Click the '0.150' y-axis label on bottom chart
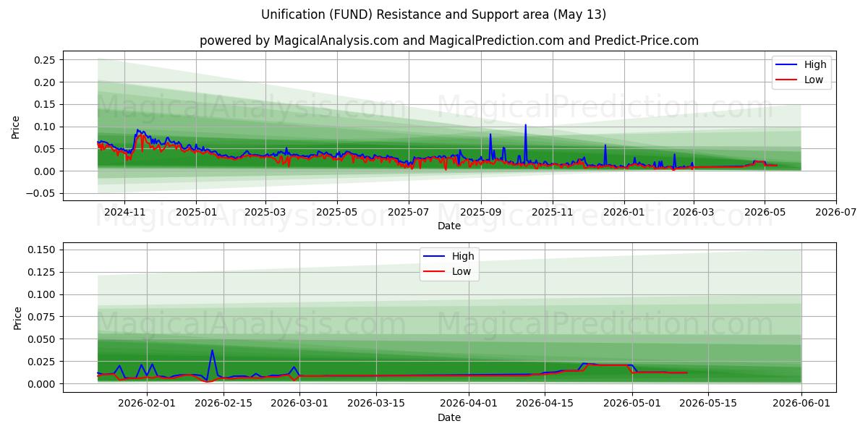868x434 pixels. coord(42,250)
